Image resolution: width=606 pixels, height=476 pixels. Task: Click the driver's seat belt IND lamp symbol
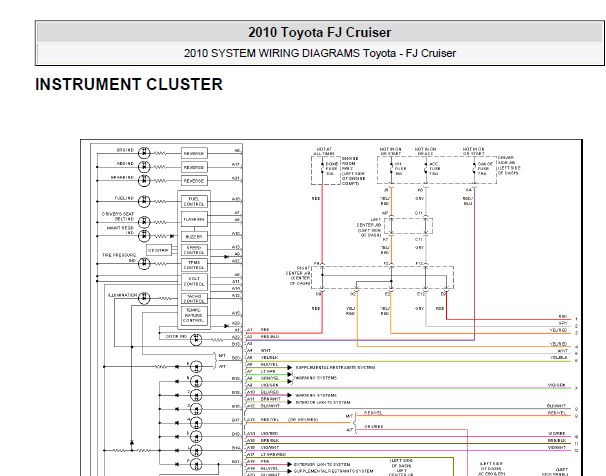click(x=144, y=222)
